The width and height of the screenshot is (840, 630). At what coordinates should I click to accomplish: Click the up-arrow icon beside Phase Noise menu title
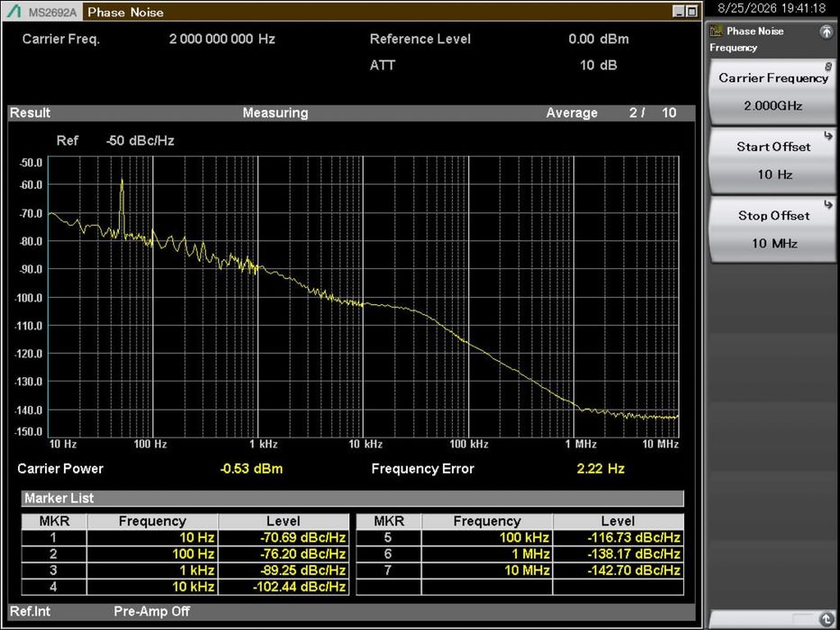point(826,31)
